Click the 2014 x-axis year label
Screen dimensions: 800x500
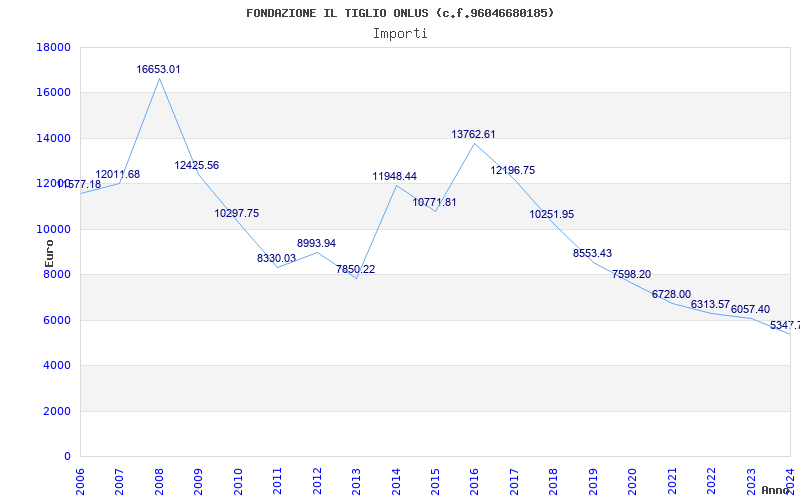(395, 481)
